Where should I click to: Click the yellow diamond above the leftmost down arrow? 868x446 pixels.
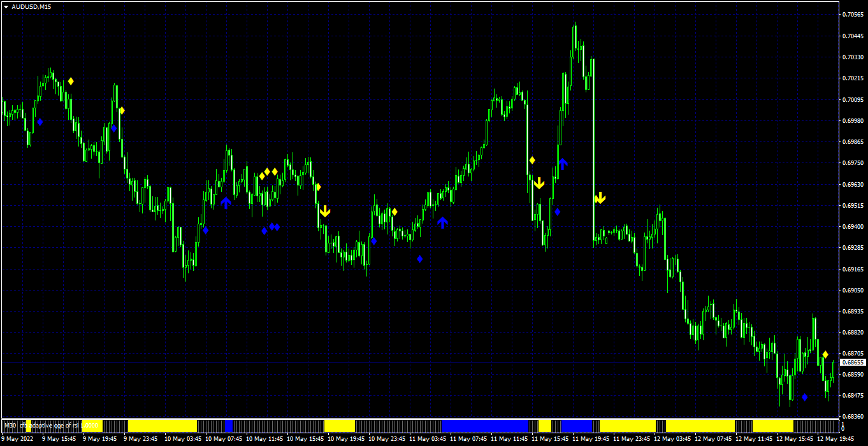click(x=318, y=187)
